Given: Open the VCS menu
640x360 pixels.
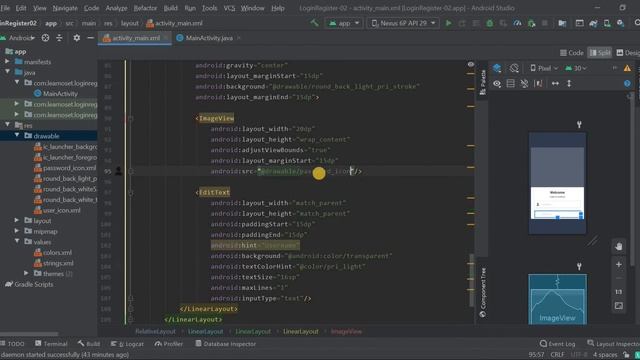Looking at the screenshot, I should pos(229,8).
